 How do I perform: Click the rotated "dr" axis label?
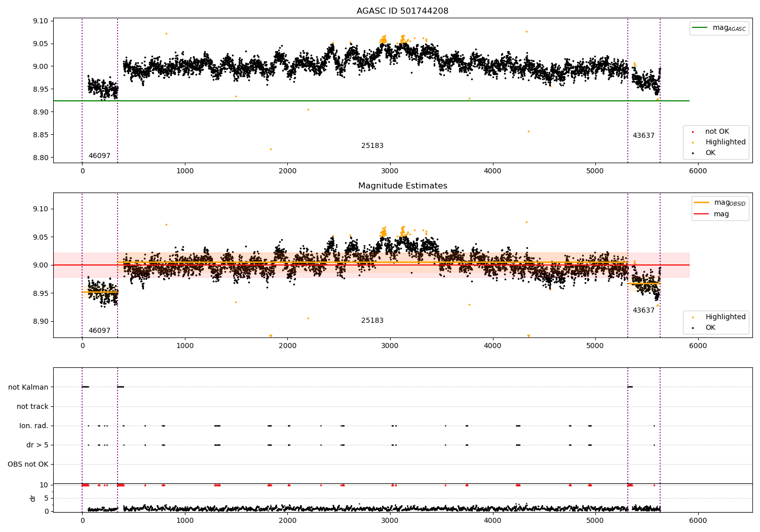[33, 498]
